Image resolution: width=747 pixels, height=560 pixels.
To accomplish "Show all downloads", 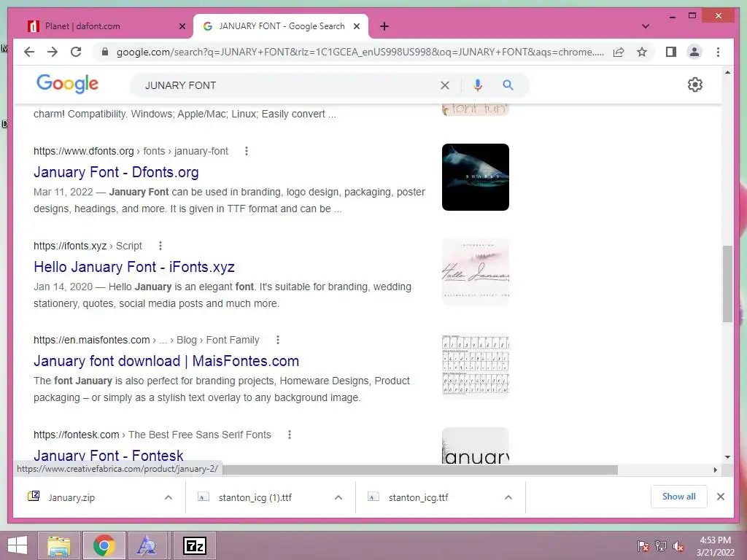I will [678, 497].
